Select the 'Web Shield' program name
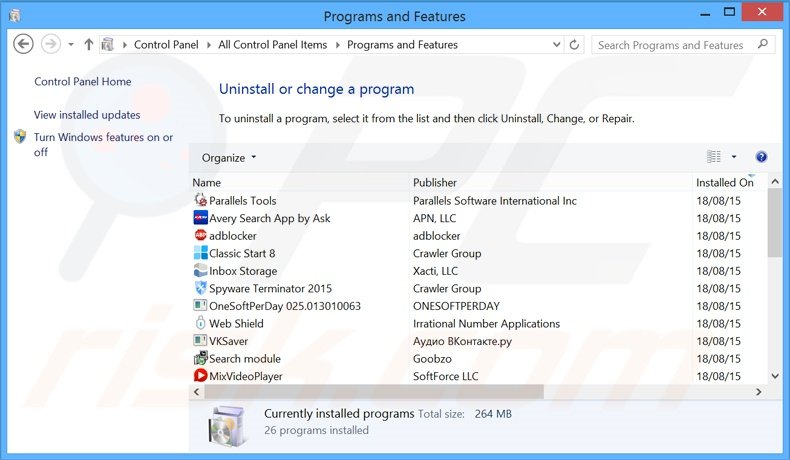The image size is (790, 460). point(236,323)
